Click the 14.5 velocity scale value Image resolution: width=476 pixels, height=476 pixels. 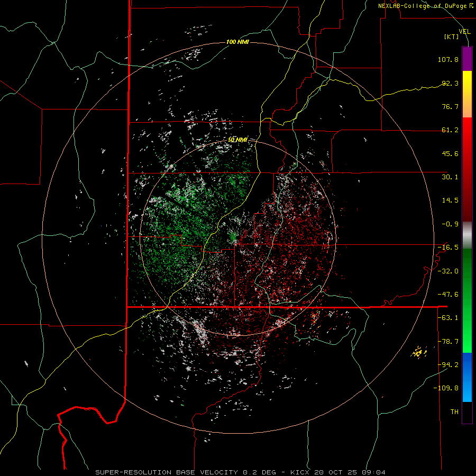click(450, 200)
